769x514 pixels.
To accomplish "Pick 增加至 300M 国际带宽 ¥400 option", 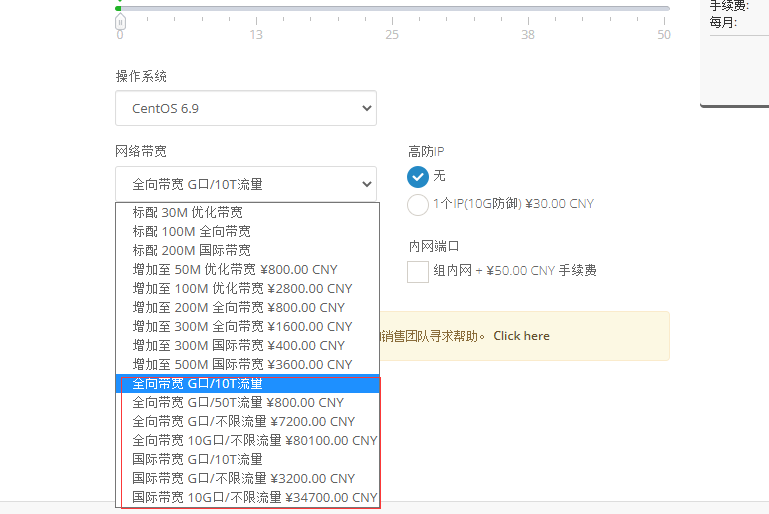I will click(x=238, y=345).
